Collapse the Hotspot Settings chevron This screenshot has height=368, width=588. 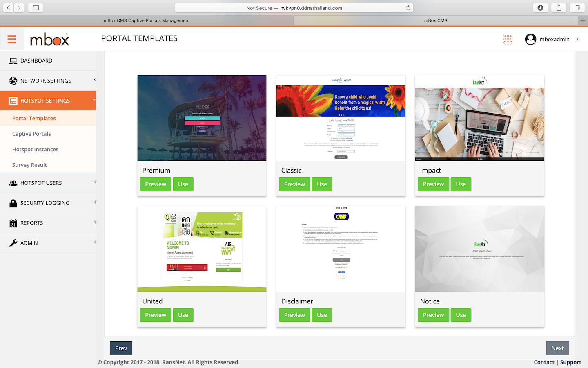click(94, 100)
